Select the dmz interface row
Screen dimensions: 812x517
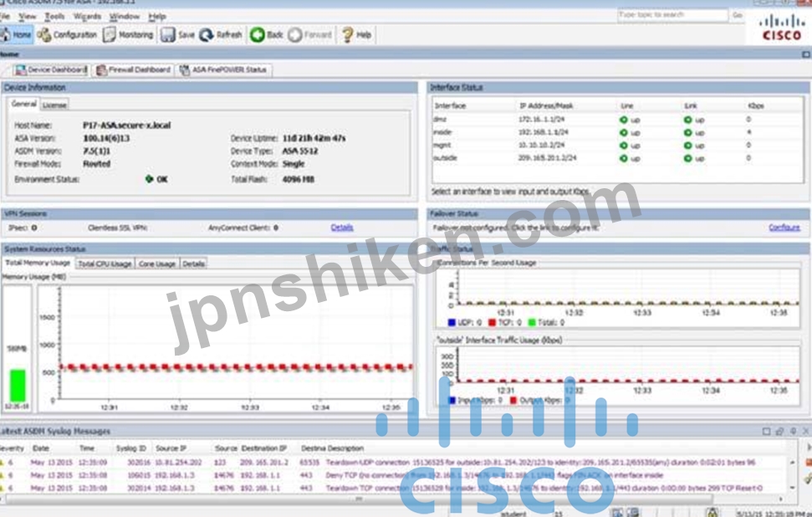618,119
